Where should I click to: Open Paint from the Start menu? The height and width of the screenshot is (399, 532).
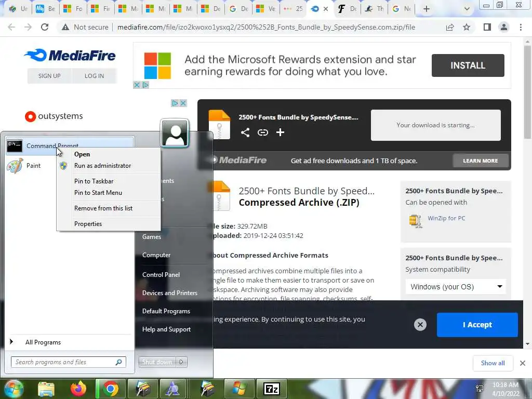tap(33, 166)
